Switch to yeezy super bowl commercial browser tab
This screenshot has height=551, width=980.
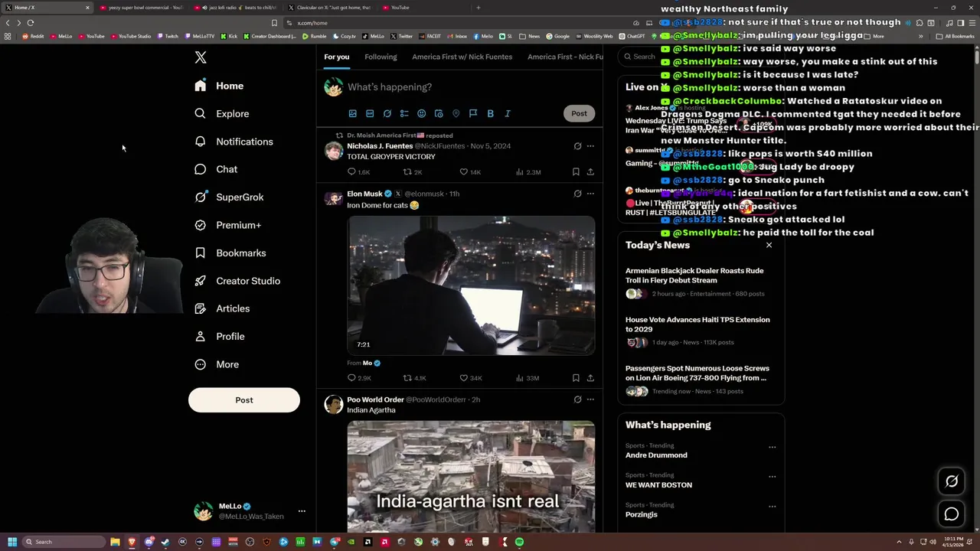point(141,8)
